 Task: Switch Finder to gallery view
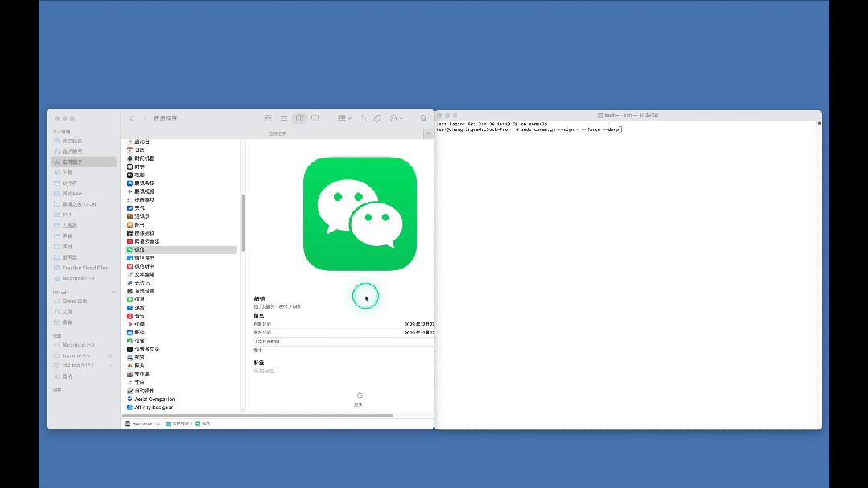(x=315, y=118)
